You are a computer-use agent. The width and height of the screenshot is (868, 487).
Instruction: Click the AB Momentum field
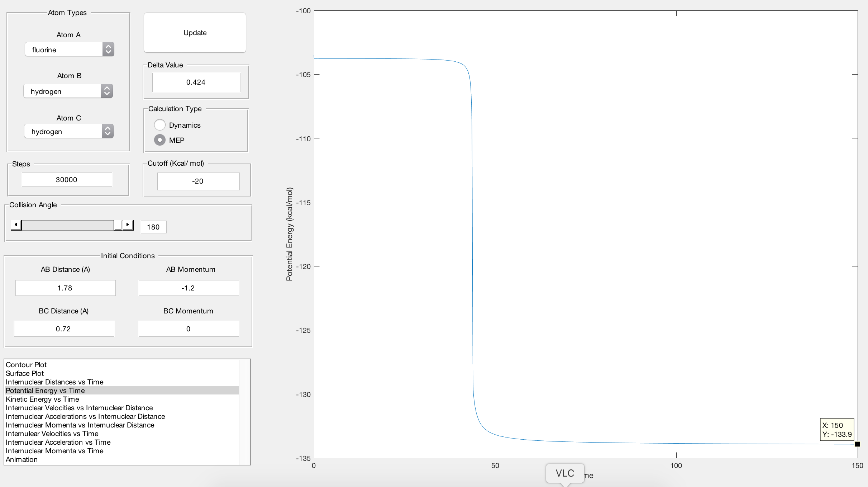tap(189, 288)
